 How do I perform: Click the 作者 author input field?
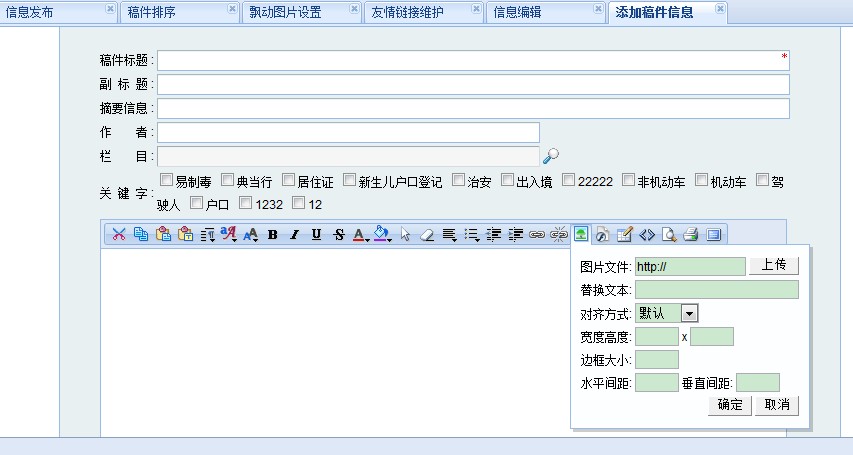click(x=348, y=132)
